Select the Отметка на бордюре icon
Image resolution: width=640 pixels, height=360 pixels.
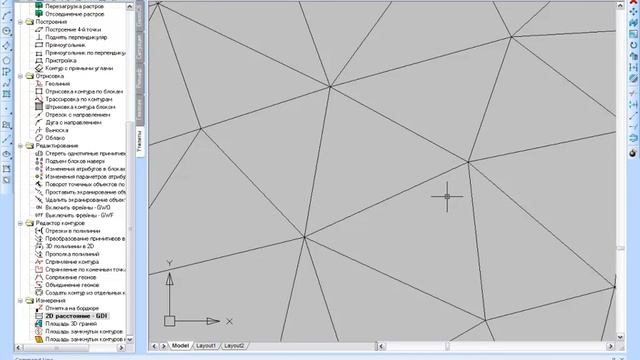click(39, 308)
